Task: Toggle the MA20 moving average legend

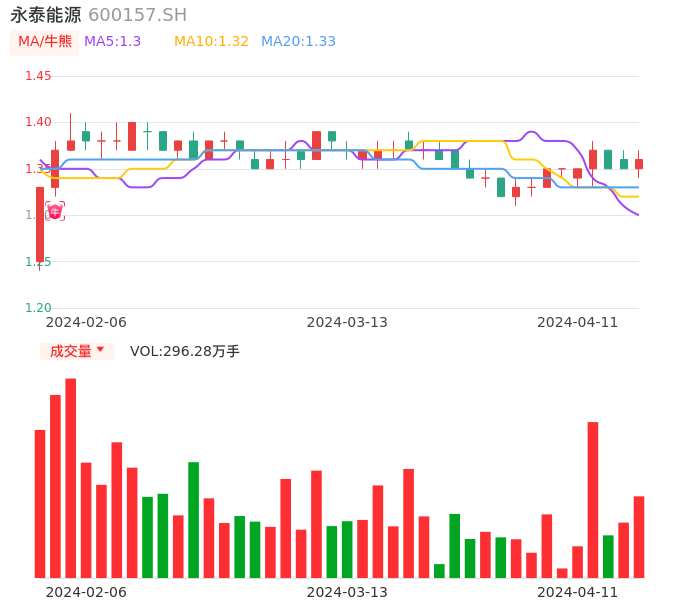Action: point(298,42)
